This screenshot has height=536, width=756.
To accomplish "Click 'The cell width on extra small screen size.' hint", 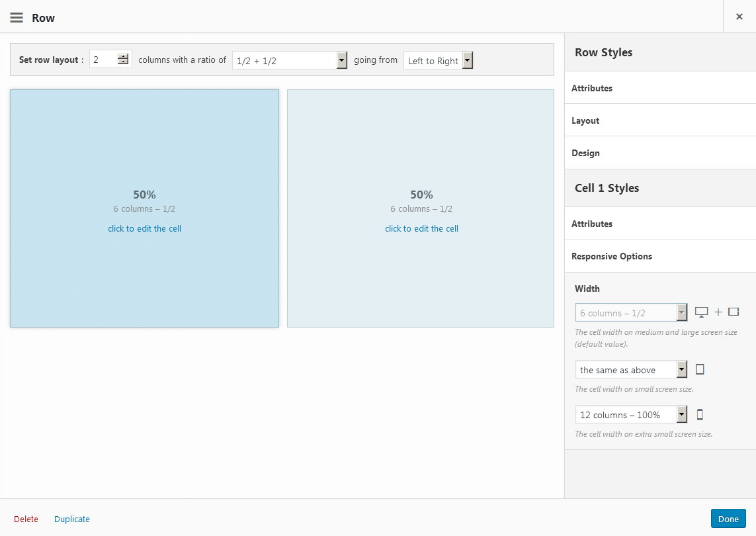I will (x=644, y=433).
